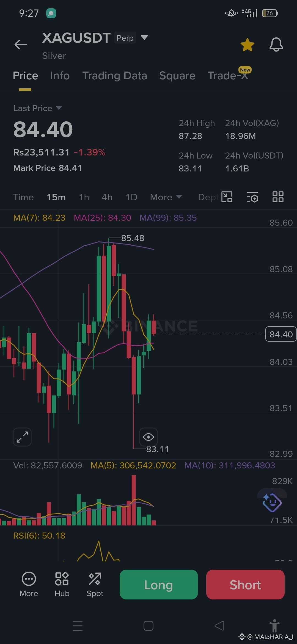Tap the 24h Vol(USDT) value 1.61B

(237, 168)
